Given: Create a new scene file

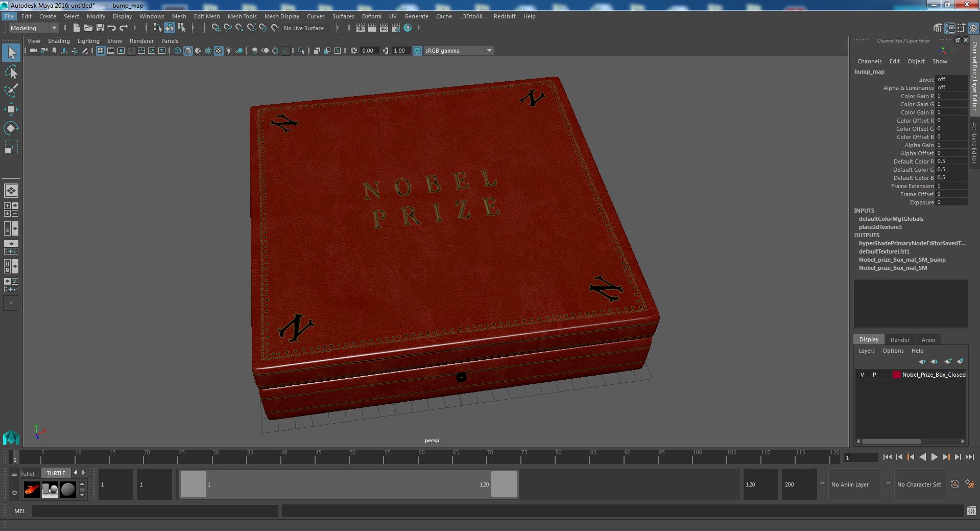Looking at the screenshot, I should pyautogui.click(x=76, y=28).
